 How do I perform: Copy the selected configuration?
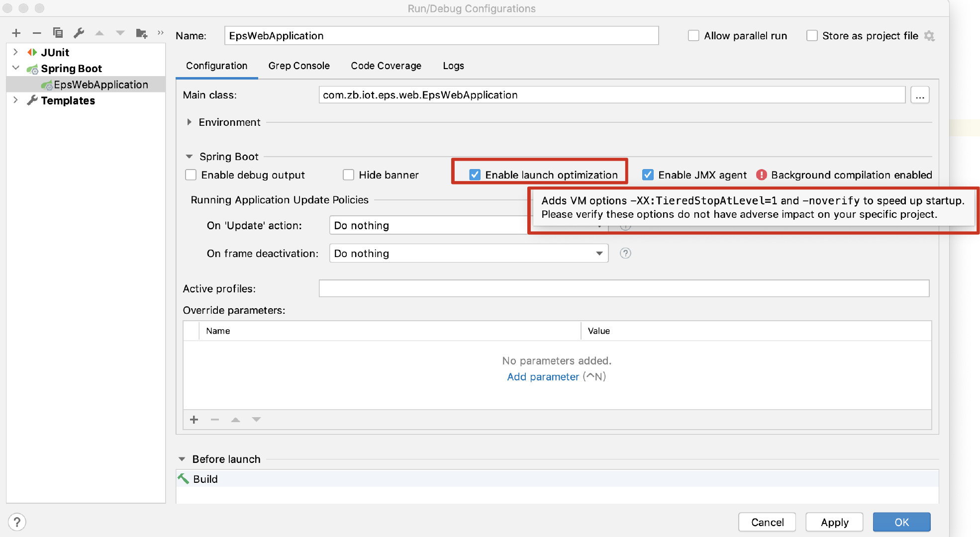pyautogui.click(x=58, y=33)
